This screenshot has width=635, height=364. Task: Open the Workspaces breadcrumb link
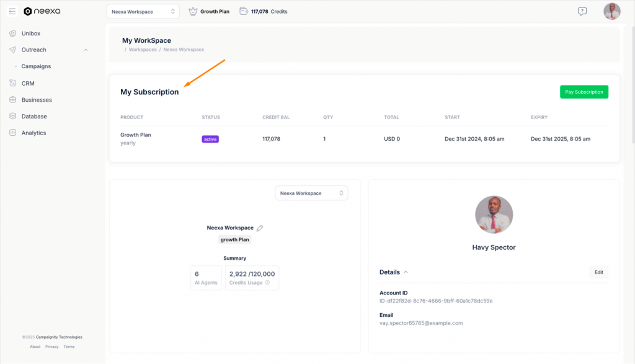(143, 49)
